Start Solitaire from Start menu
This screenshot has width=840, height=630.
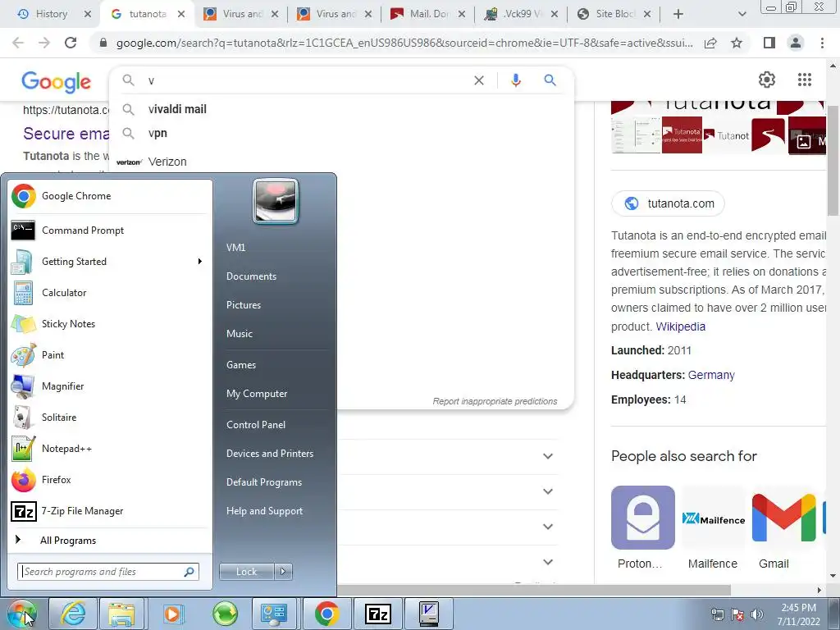(x=110, y=418)
